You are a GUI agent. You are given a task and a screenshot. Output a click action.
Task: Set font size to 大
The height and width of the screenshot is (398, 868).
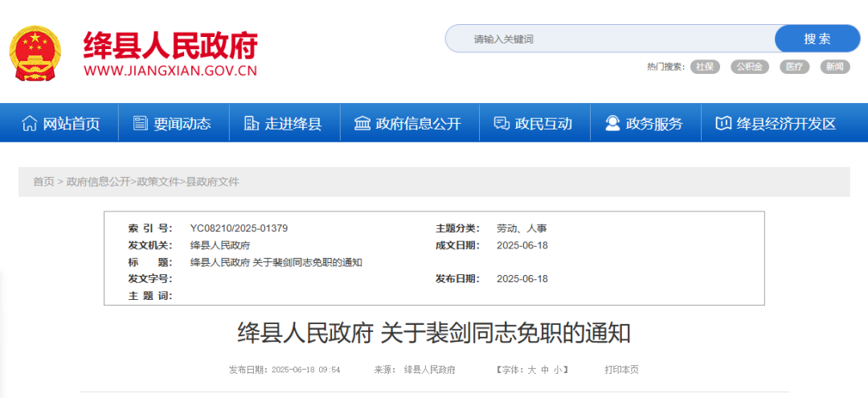click(531, 370)
